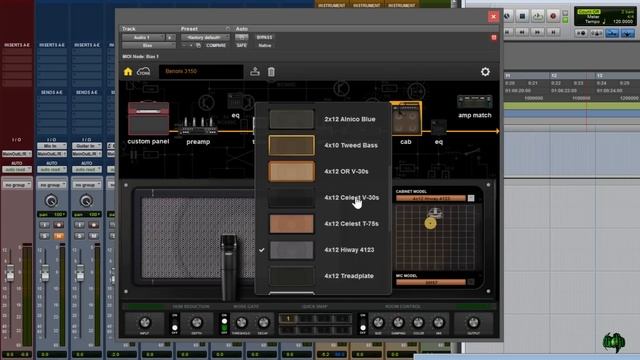Select the custom panel amp module
This screenshot has height=360, width=640.
tap(148, 118)
